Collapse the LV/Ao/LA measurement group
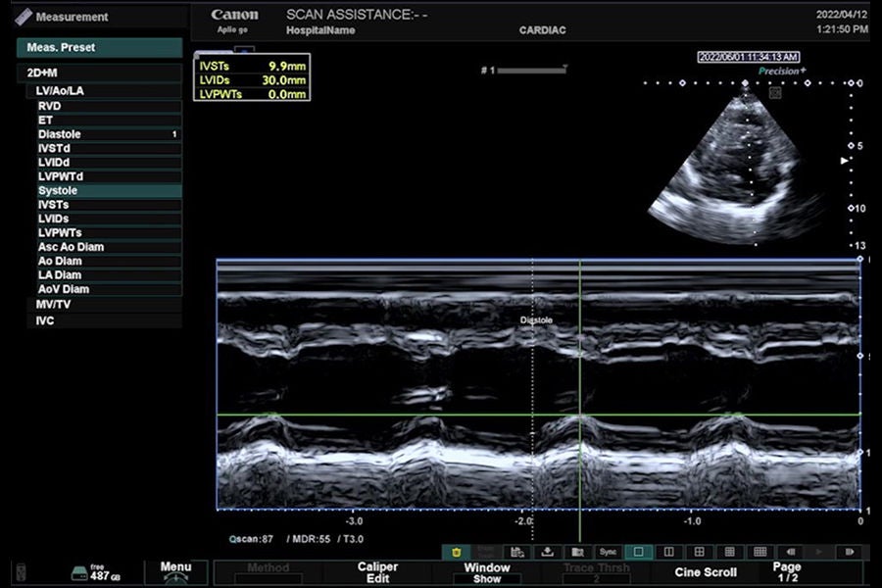882x588 pixels. click(104, 90)
